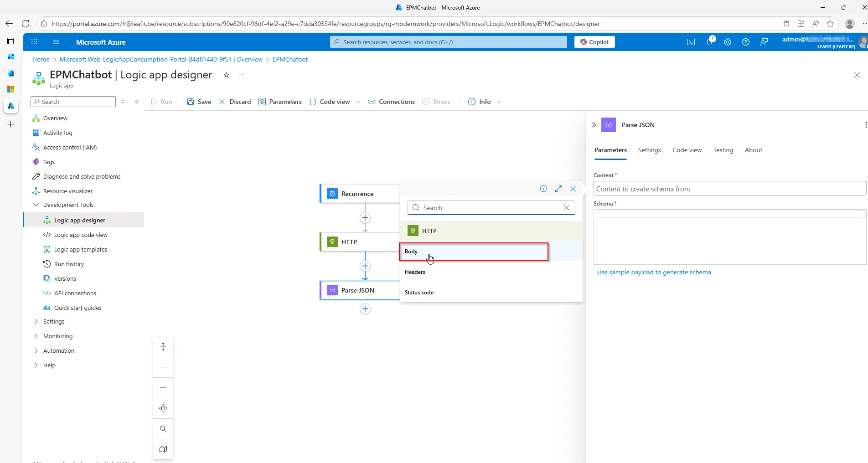Switch to the Testing tab
This screenshot has height=463, width=868.
click(723, 150)
